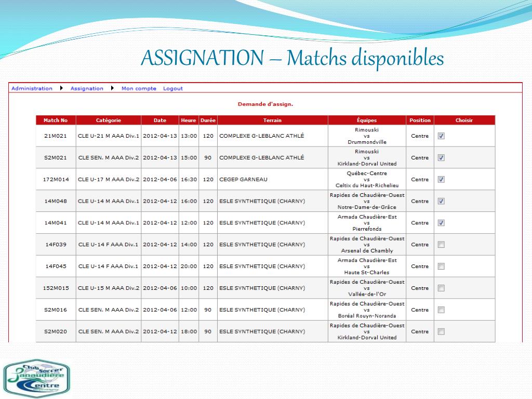Uncheck the match 14M041 checkbox
The width and height of the screenshot is (532, 399).
coord(441,223)
